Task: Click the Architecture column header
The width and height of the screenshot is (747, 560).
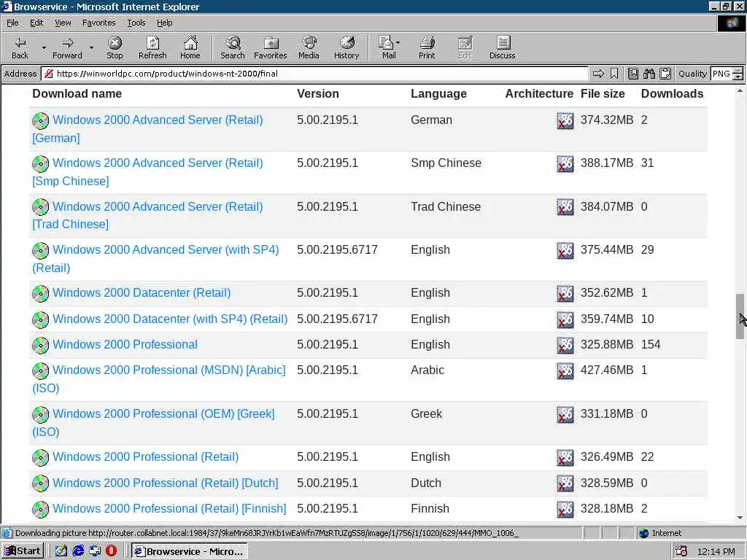Action: click(539, 94)
